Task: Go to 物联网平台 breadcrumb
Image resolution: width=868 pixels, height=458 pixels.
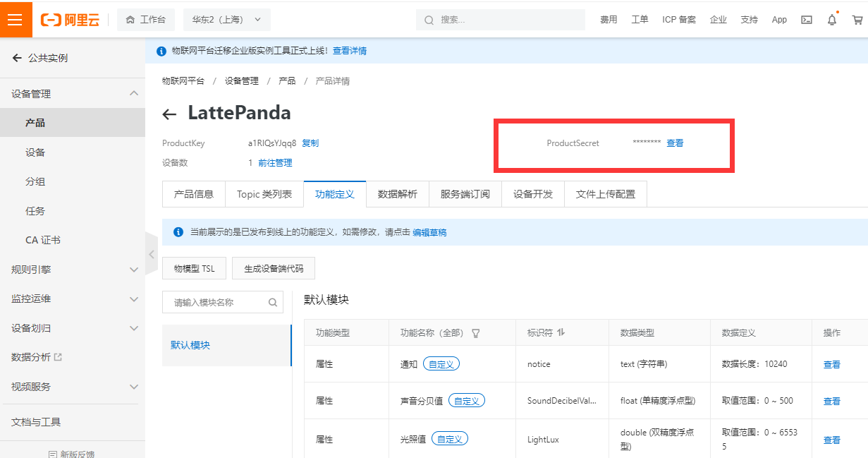Action: pyautogui.click(x=183, y=81)
